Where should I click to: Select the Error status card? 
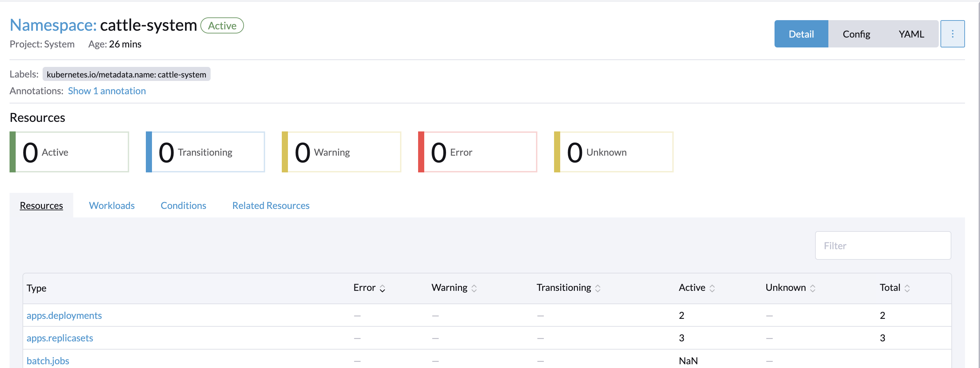[477, 152]
